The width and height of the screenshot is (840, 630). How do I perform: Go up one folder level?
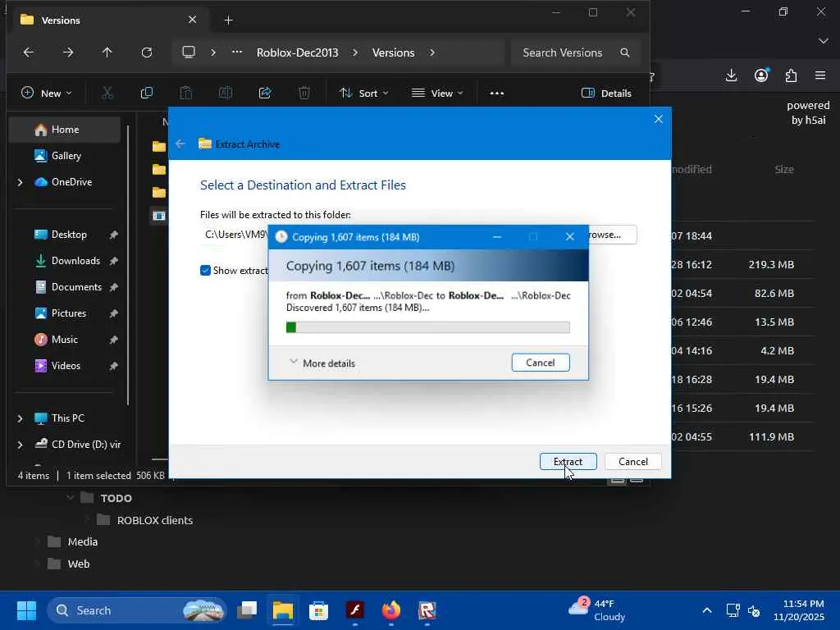tap(107, 52)
